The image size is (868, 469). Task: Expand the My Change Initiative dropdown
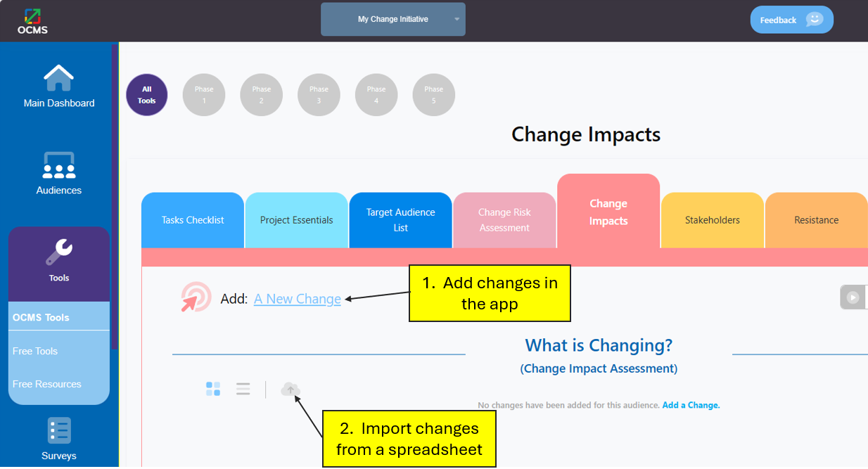click(393, 19)
